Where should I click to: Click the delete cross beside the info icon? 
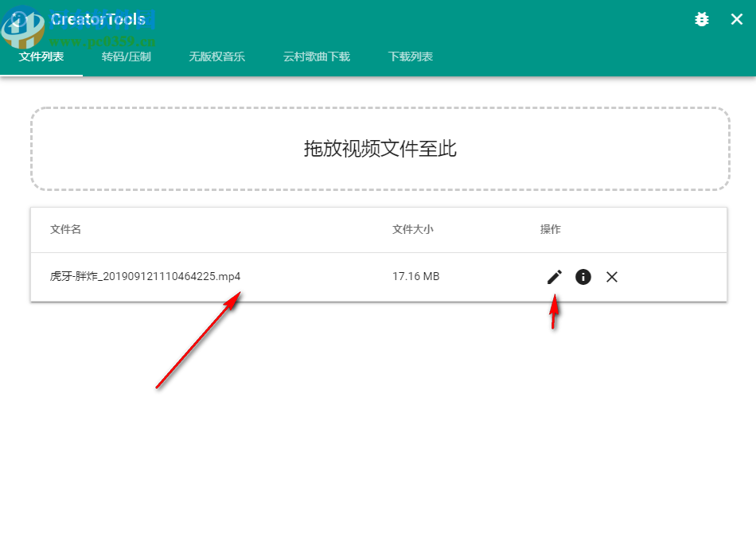tap(612, 277)
